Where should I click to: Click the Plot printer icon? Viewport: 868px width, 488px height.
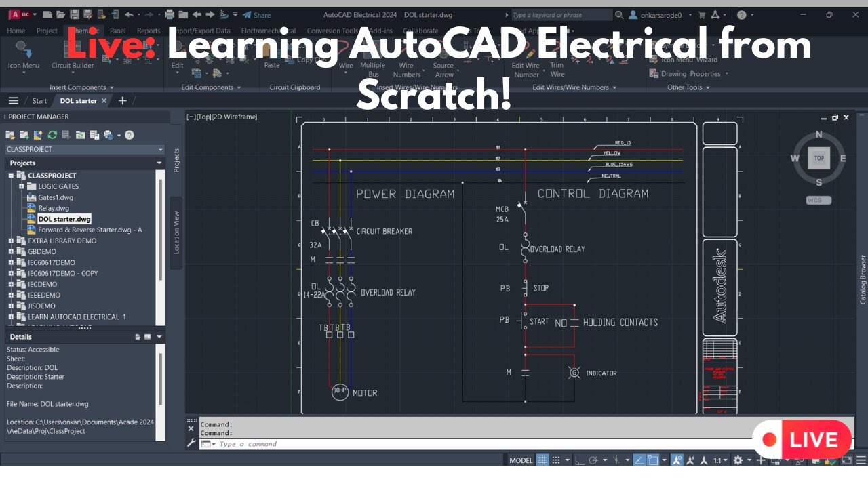click(170, 14)
